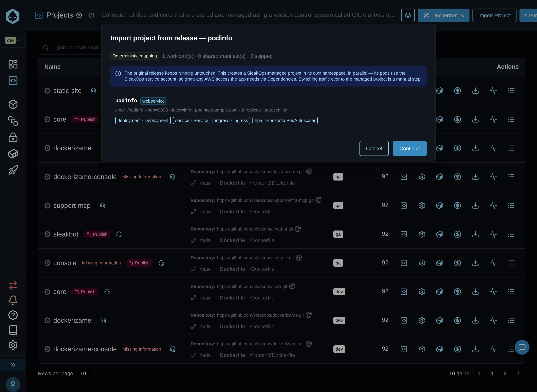Click the Missing Information tag on the console row
This screenshot has width=537, height=392.
pos(101,263)
